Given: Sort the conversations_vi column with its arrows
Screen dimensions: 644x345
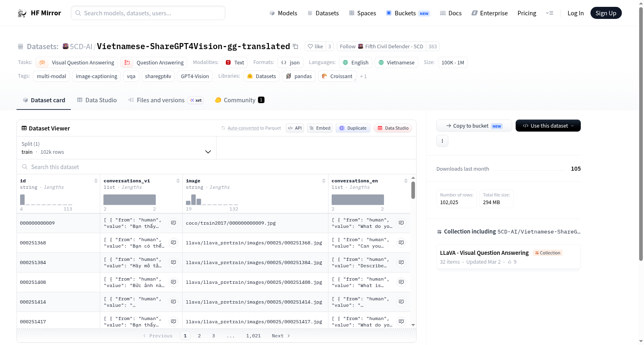Looking at the screenshot, I should point(178,181).
